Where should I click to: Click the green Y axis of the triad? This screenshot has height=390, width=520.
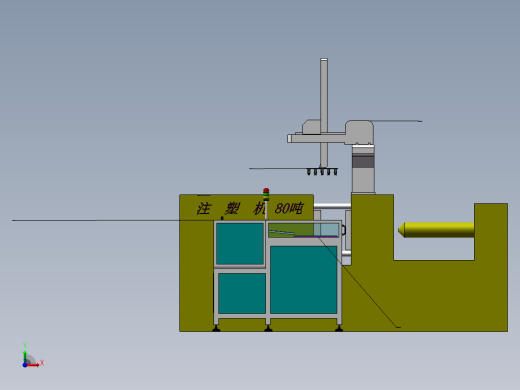25,357
